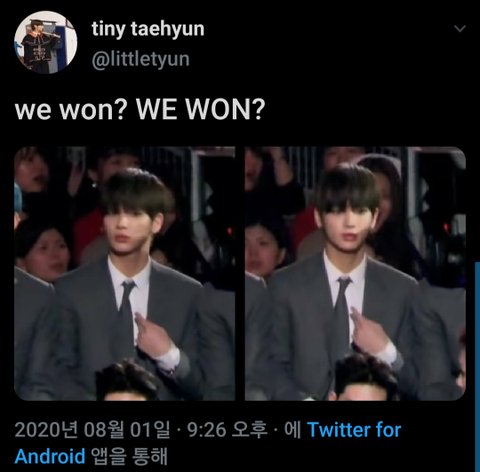
Task: Tap the gray tie in the left photo
Action: [x=126, y=313]
